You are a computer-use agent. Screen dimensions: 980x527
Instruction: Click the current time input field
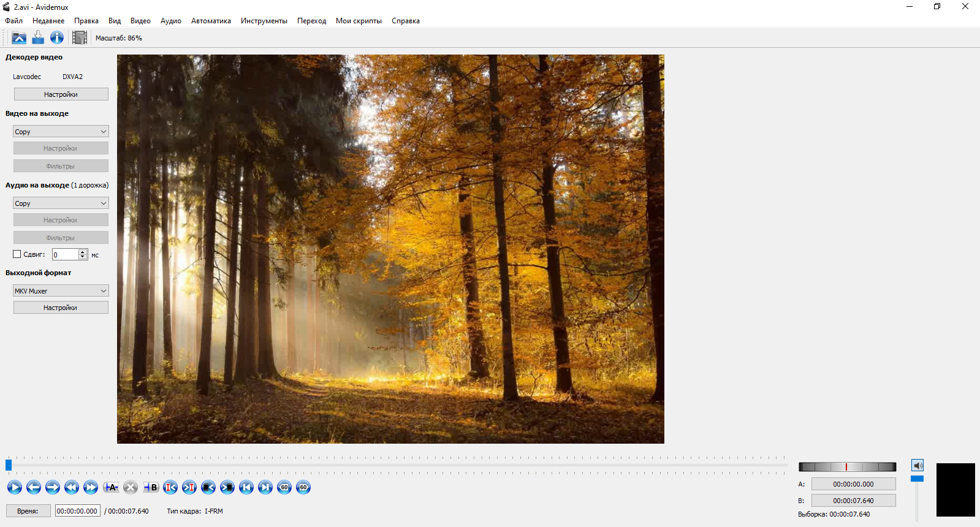(x=77, y=511)
